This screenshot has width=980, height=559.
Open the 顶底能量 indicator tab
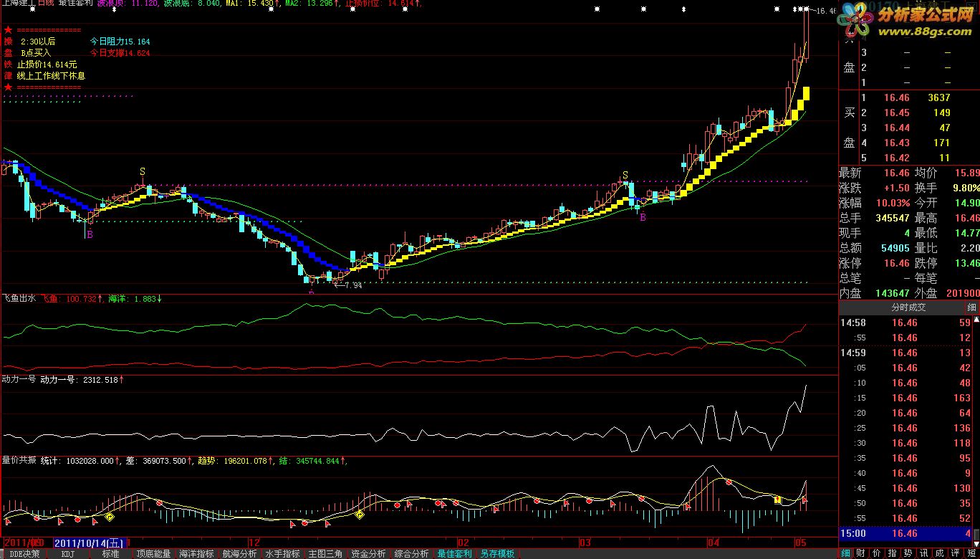pos(154,554)
